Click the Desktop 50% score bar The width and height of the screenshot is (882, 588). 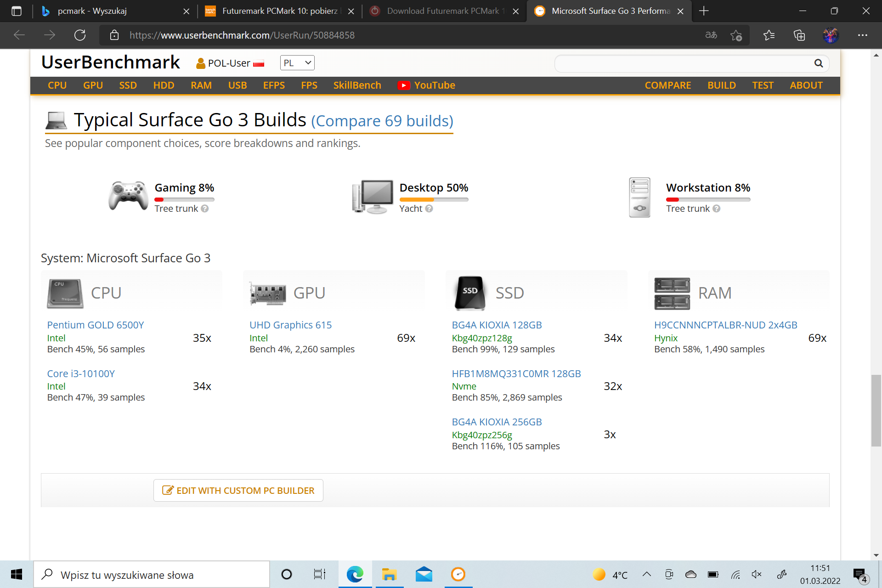click(x=434, y=200)
